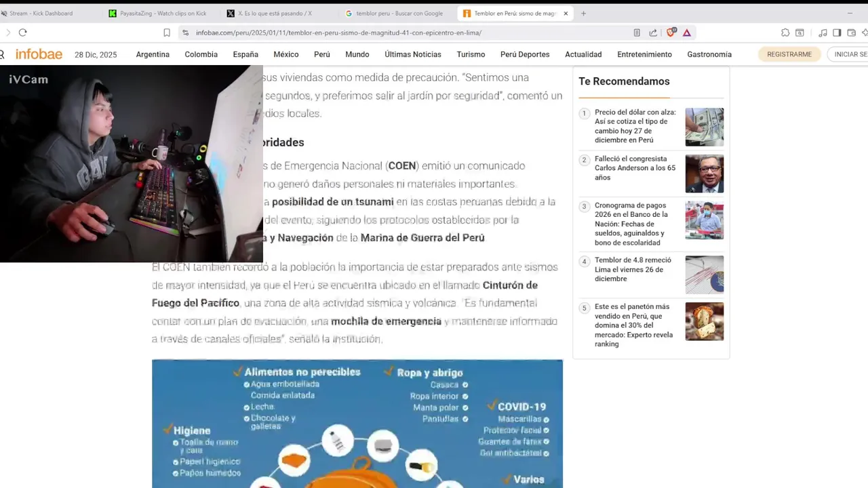The height and width of the screenshot is (488, 868).
Task: Click bold text 'Cinturón de'
Action: click(510, 285)
